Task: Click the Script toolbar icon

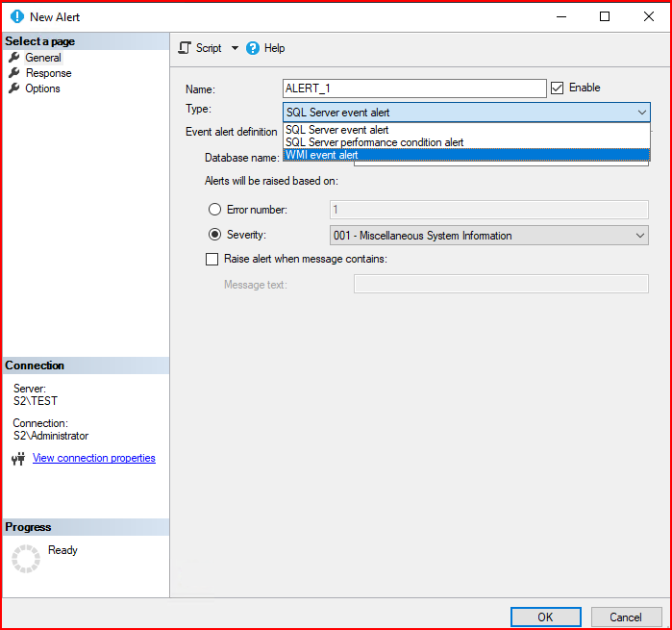Action: (185, 48)
